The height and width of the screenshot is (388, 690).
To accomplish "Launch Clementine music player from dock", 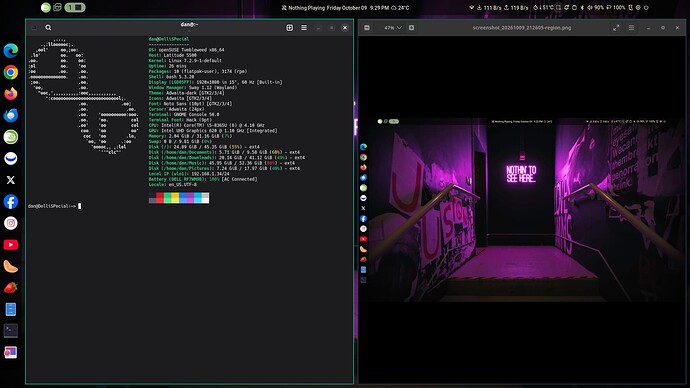I will click(11, 266).
